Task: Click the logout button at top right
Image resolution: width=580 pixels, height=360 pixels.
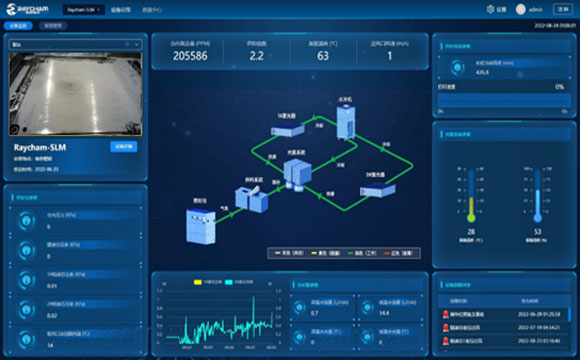Action: [563, 9]
